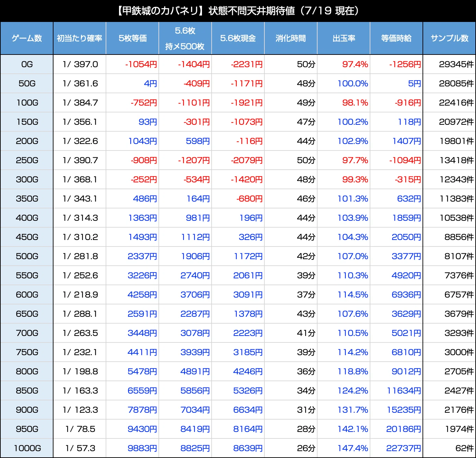Click the sample count 29345件

click(x=456, y=64)
